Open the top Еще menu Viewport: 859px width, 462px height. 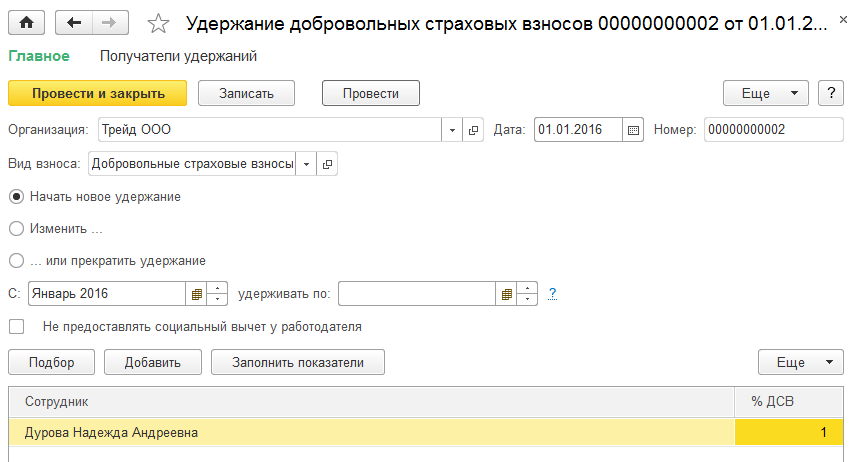(765, 93)
